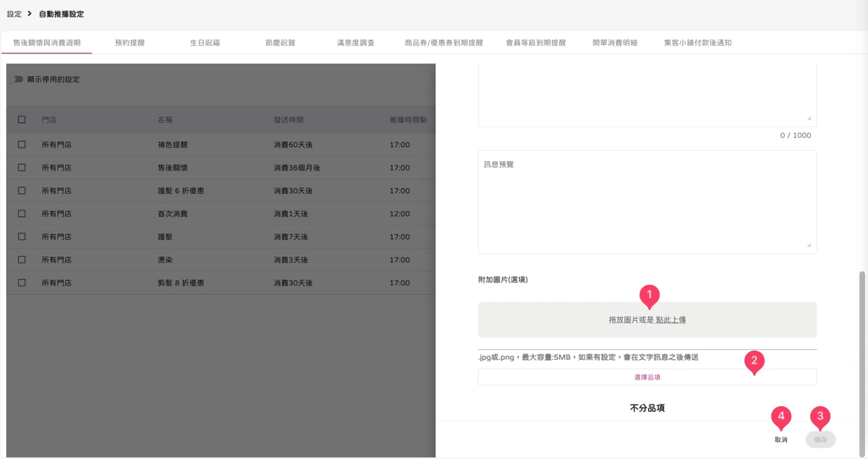Click 燙染 in the name column
Screen dimensions: 868x459
click(165, 259)
